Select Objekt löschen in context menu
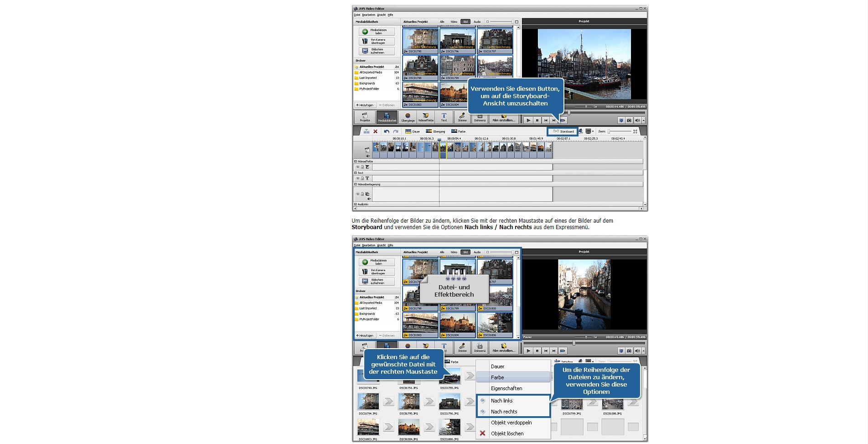The height and width of the screenshot is (444, 868). pos(513,434)
